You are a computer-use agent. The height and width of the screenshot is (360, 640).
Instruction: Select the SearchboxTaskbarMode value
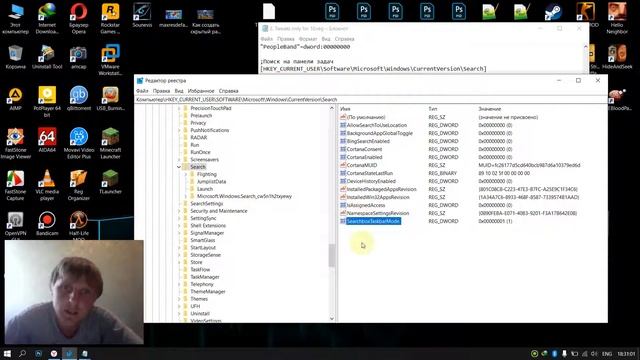[373, 221]
